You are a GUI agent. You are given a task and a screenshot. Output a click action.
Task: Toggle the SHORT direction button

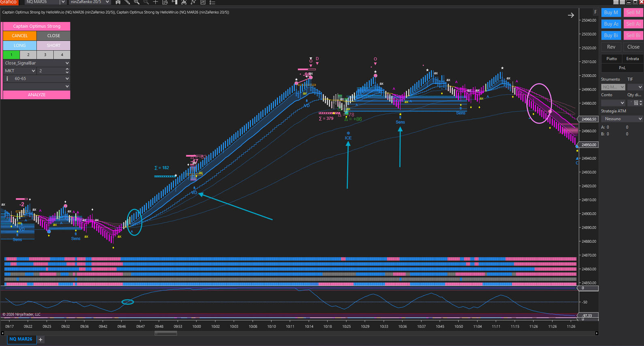tap(53, 45)
